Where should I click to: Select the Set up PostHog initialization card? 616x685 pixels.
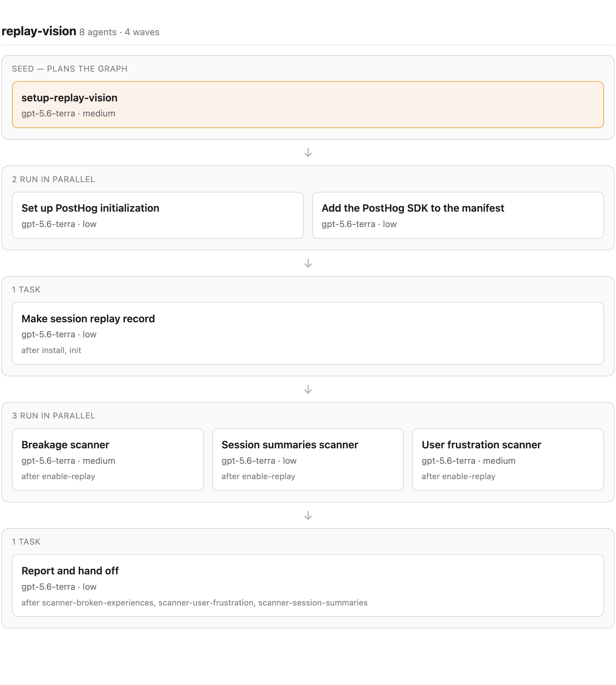(158, 215)
